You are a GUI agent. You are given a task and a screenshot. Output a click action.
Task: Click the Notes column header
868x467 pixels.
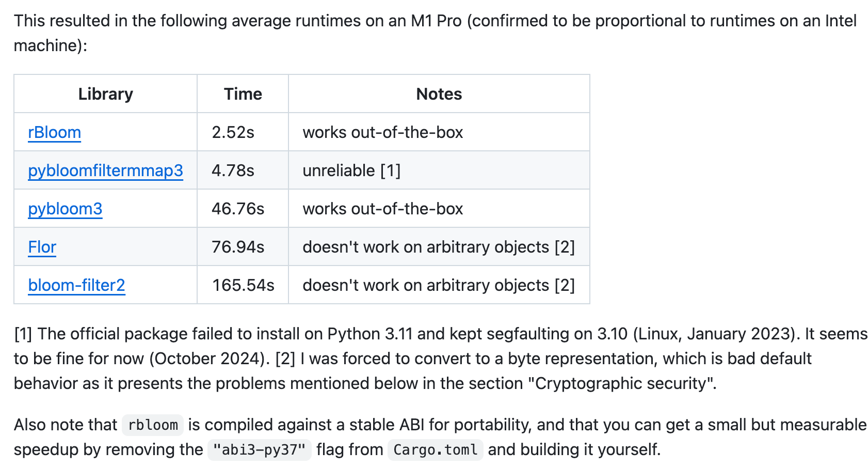[439, 94]
